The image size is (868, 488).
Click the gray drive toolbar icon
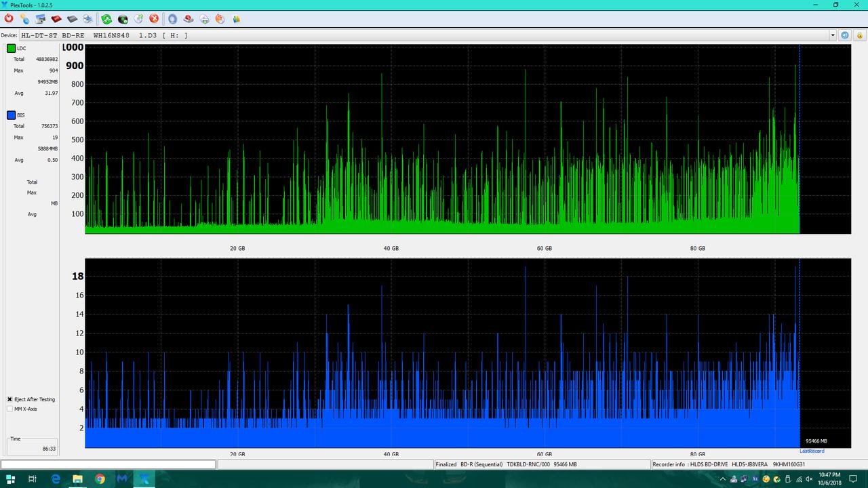pos(72,19)
